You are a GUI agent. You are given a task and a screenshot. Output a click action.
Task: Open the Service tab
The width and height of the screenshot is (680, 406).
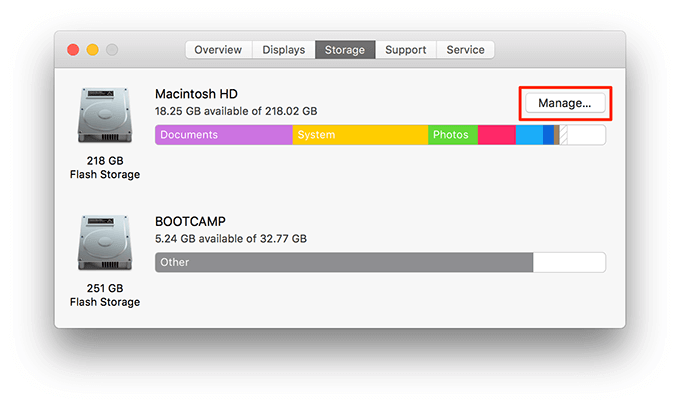pos(465,50)
